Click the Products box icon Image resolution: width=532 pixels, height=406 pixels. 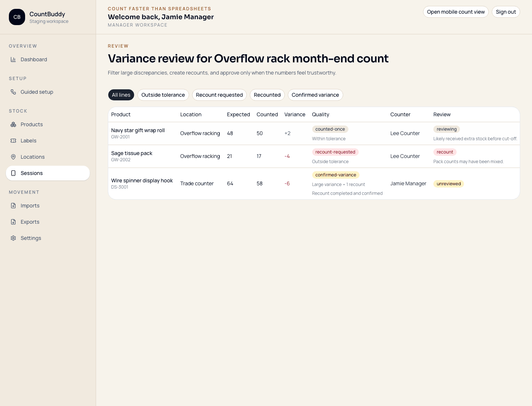click(x=13, y=124)
